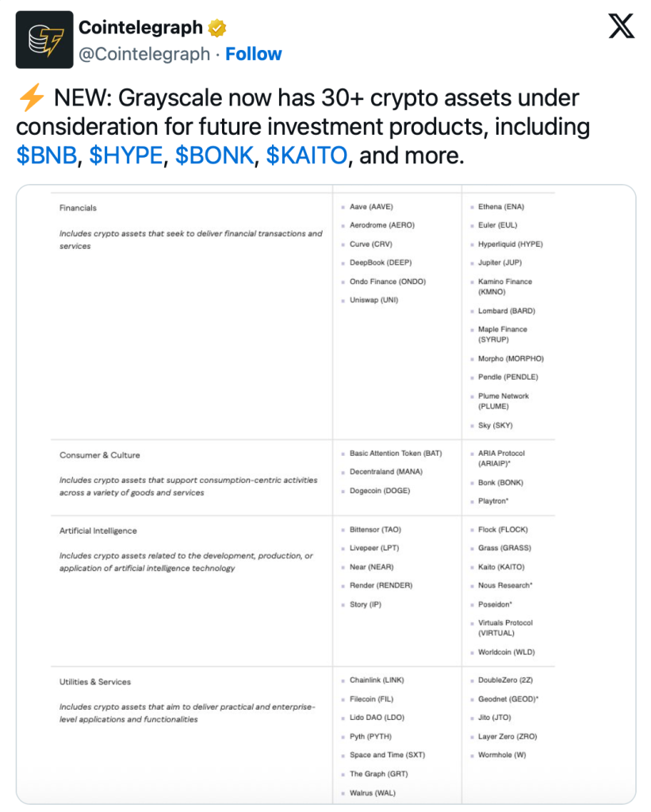Open the $HYPE cashtag
This screenshot has width=651, height=812.
(126, 155)
